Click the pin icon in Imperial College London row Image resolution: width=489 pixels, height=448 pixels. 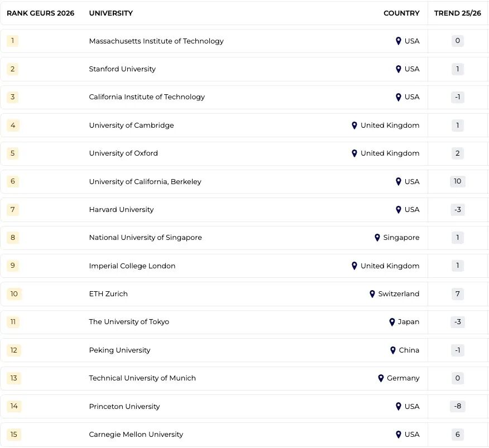354,266
